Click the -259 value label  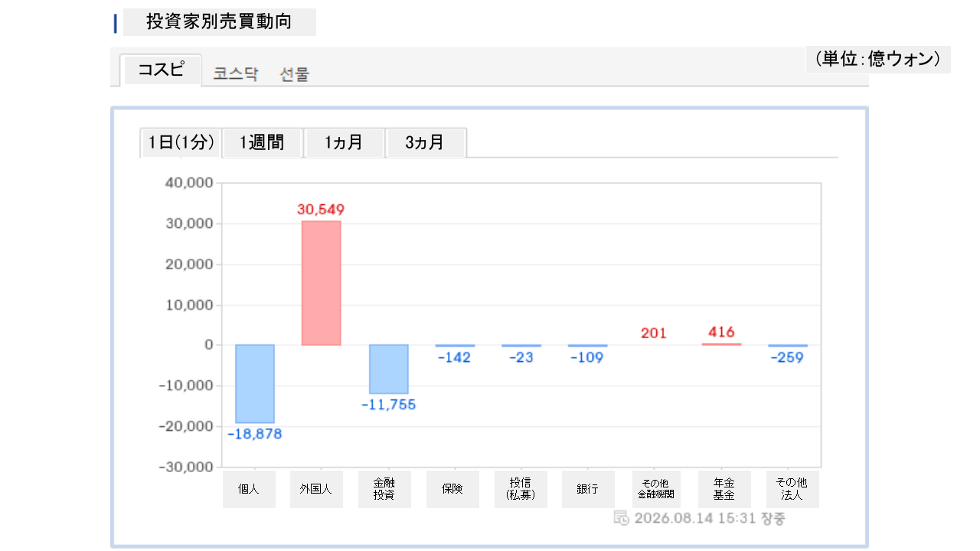coord(788,357)
